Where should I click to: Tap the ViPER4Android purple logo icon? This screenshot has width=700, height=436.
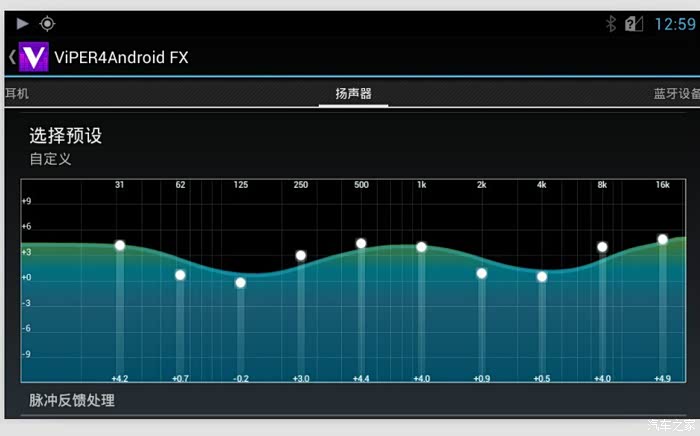(x=33, y=57)
